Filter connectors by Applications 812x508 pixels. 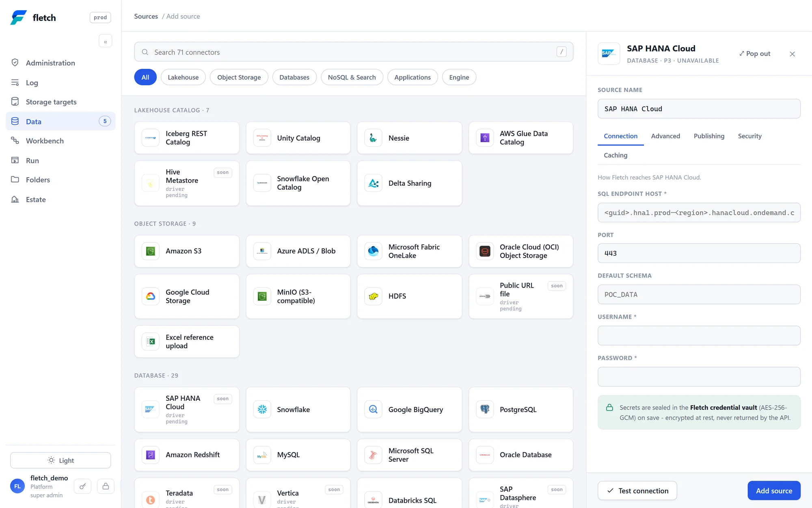[412, 77]
